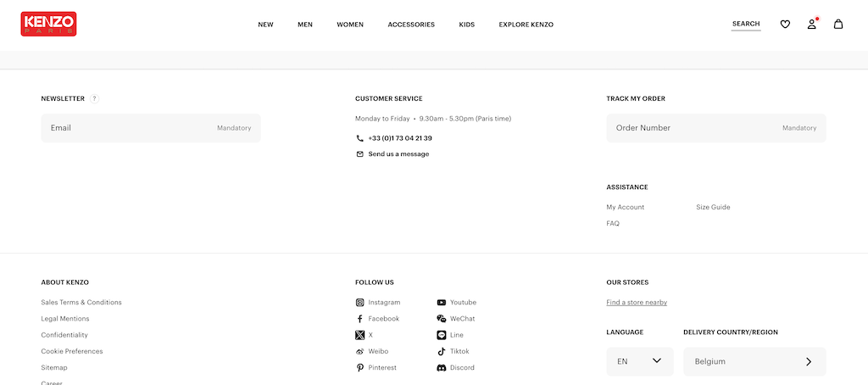Open Cookie Preferences

tap(72, 351)
